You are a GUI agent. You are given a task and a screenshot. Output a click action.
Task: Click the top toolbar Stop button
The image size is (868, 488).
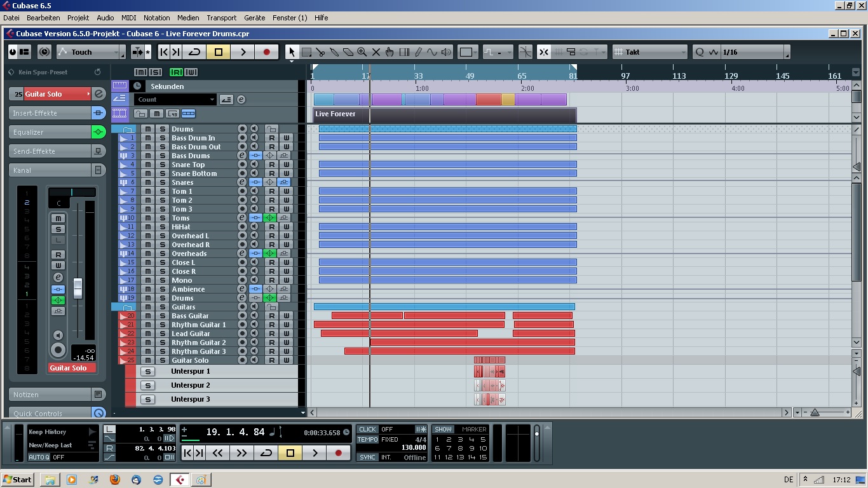[219, 52]
